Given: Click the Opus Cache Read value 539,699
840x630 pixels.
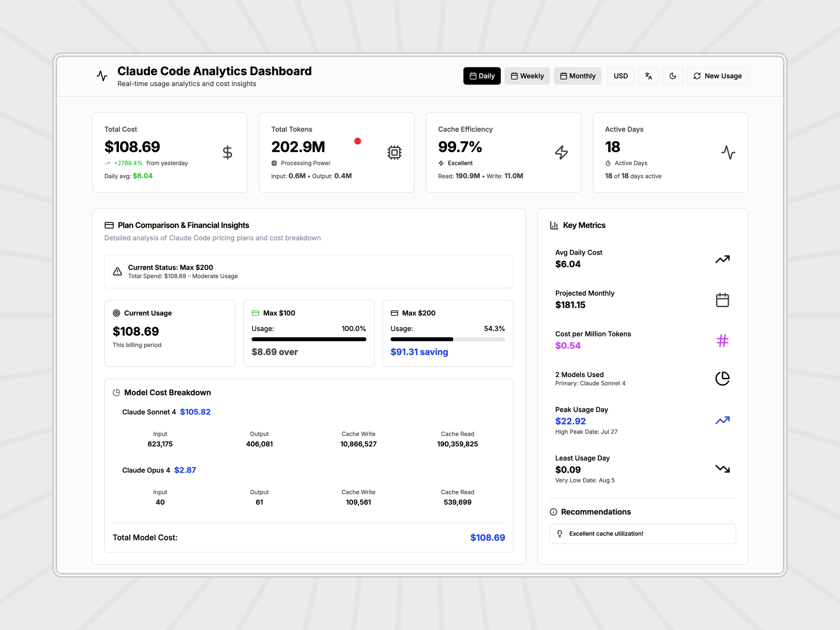Looking at the screenshot, I should click(x=457, y=502).
